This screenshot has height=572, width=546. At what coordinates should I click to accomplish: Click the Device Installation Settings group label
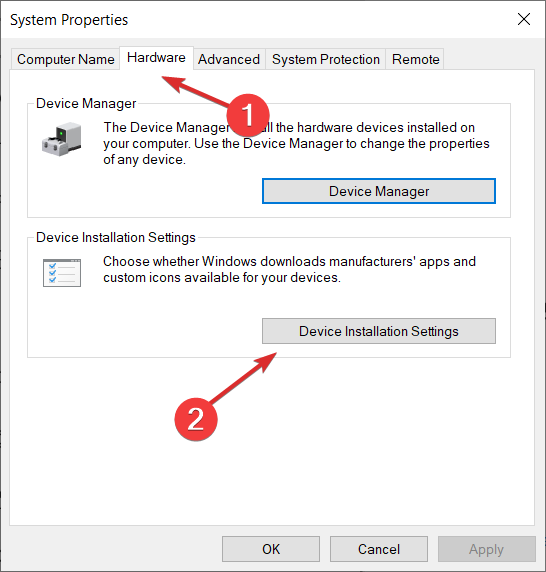116,237
